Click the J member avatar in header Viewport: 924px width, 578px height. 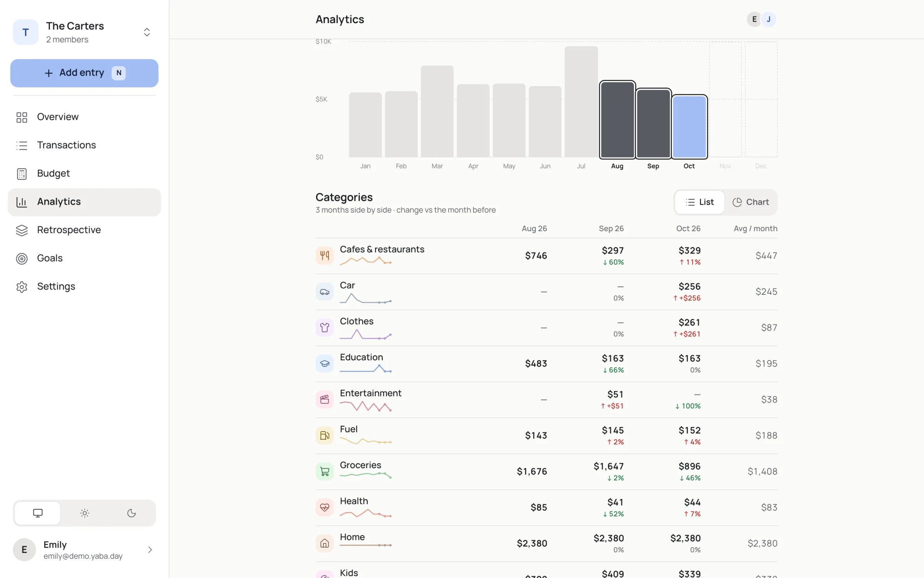[x=768, y=19]
